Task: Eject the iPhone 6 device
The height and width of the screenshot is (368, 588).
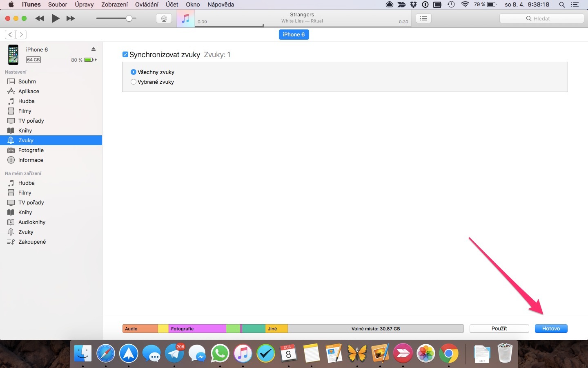Action: click(x=94, y=49)
